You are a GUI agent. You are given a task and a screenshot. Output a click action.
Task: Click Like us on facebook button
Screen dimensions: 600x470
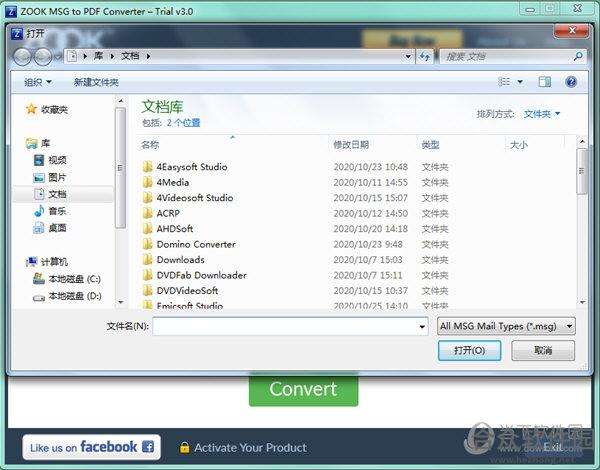[x=91, y=447]
